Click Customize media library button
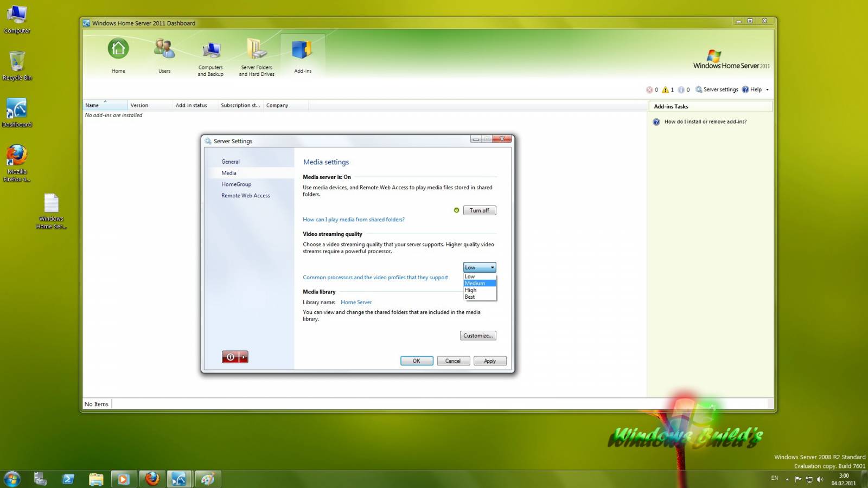The height and width of the screenshot is (488, 868). click(478, 336)
